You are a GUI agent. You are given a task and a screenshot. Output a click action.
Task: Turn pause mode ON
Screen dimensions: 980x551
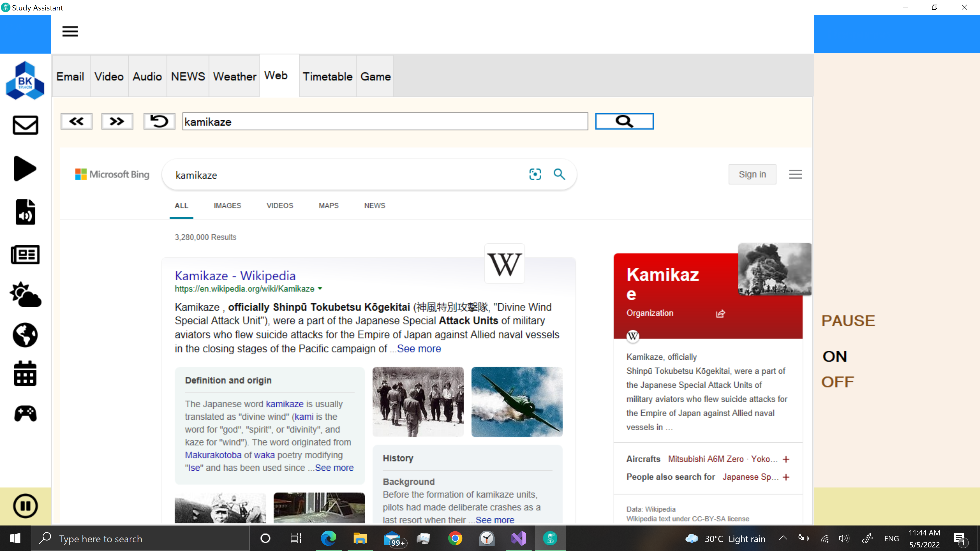(835, 357)
